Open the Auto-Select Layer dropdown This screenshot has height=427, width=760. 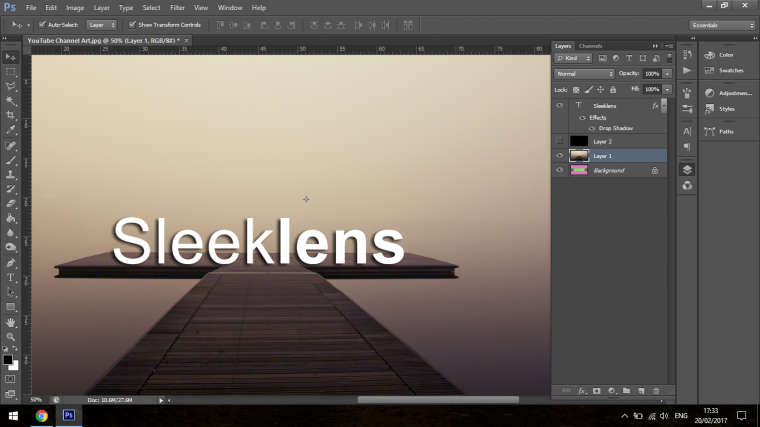point(101,25)
